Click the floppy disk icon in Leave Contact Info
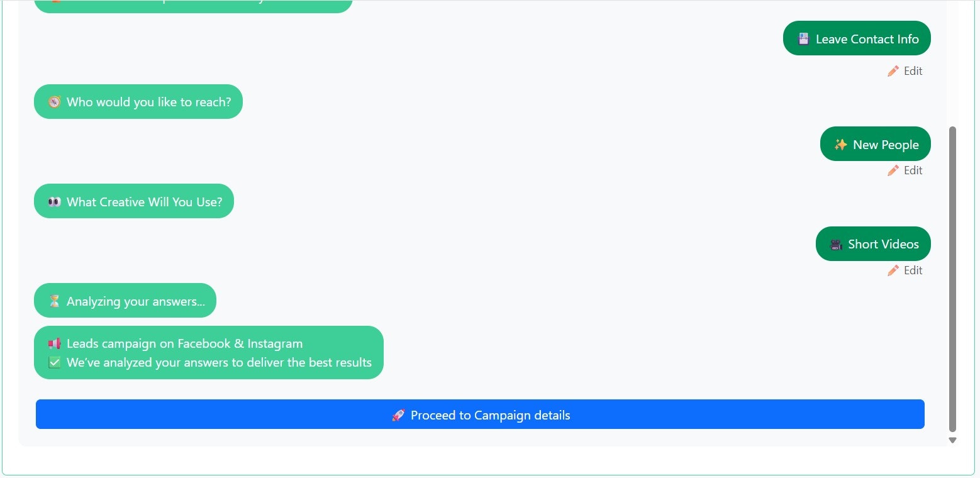Viewport: 980px width, 478px height. tap(803, 39)
